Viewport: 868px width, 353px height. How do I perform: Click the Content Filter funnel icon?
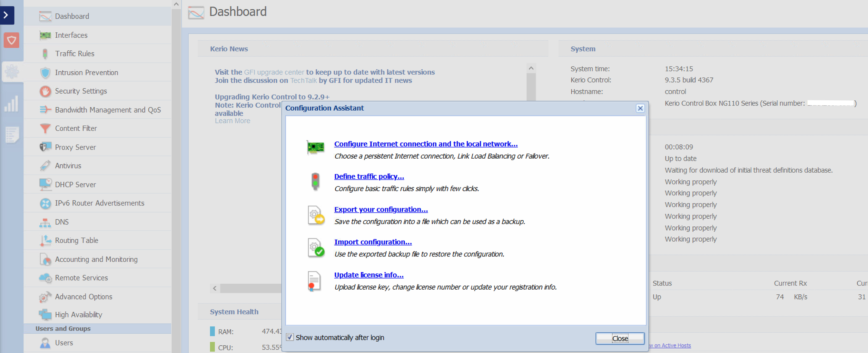pos(45,128)
